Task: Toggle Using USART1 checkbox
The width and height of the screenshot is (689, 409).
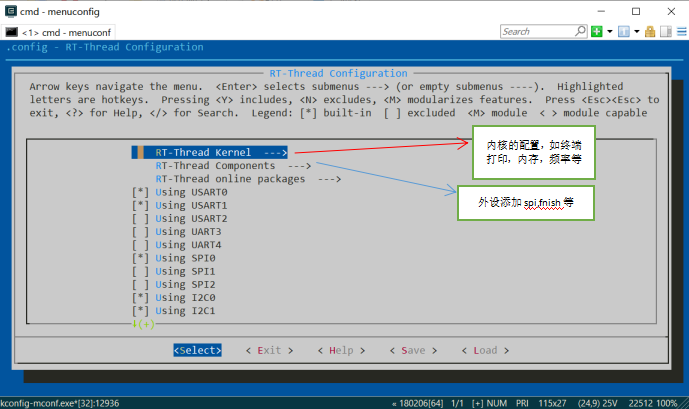Action: (x=140, y=205)
